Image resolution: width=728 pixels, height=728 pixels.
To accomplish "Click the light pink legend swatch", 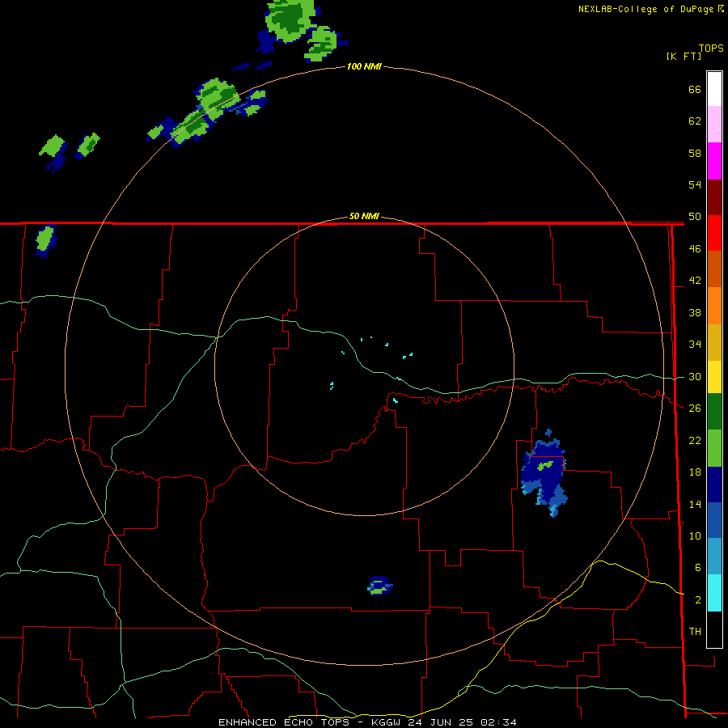I will (x=714, y=125).
